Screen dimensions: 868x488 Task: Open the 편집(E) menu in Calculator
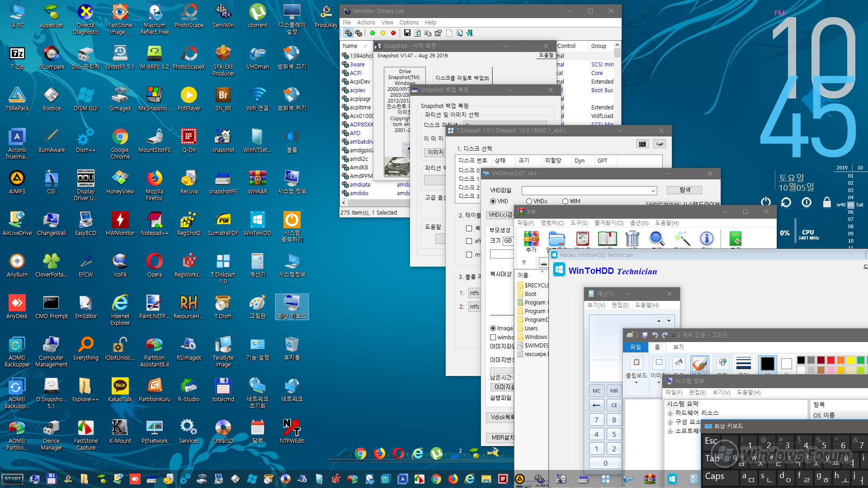pos(620,305)
